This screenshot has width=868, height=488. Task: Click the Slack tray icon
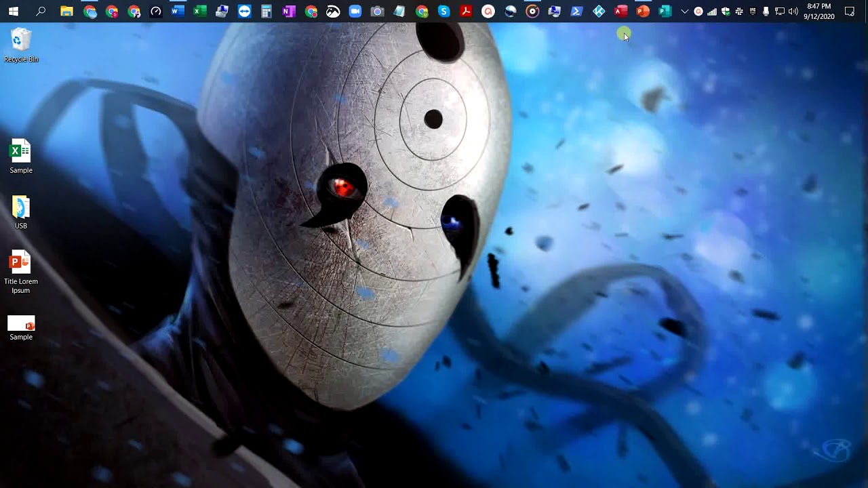point(739,12)
